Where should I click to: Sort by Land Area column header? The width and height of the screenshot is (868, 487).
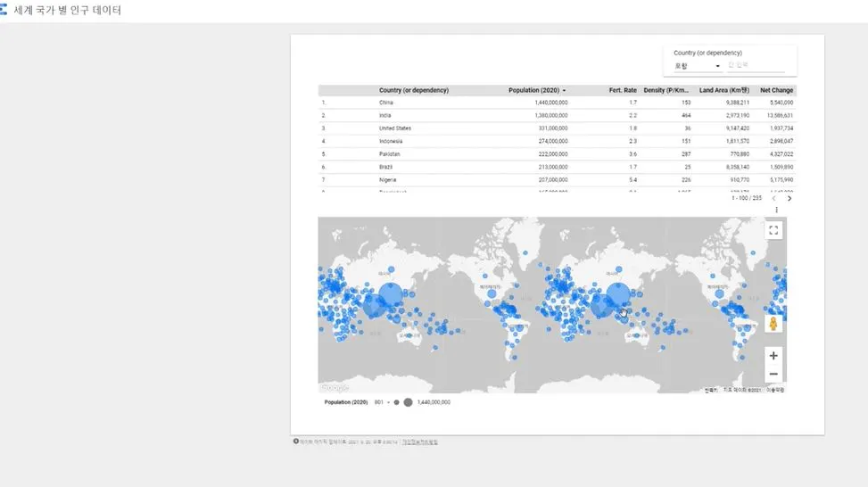click(x=724, y=90)
